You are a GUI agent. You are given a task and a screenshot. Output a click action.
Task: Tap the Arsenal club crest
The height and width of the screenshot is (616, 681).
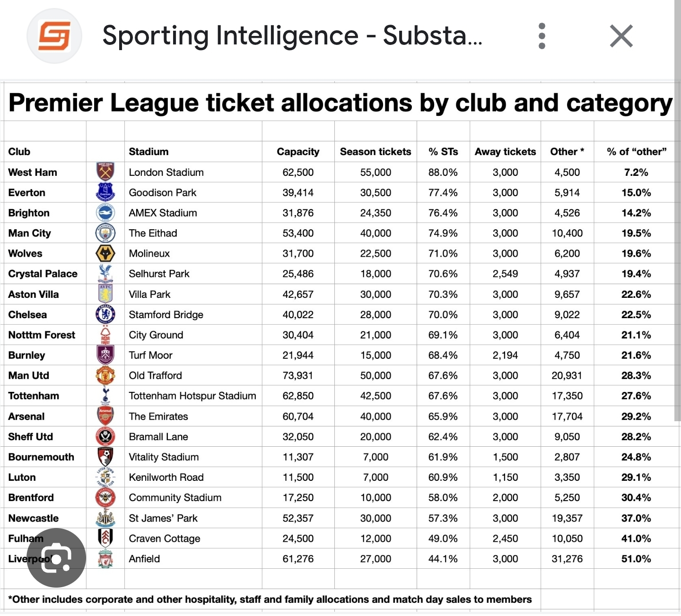pyautogui.click(x=105, y=416)
